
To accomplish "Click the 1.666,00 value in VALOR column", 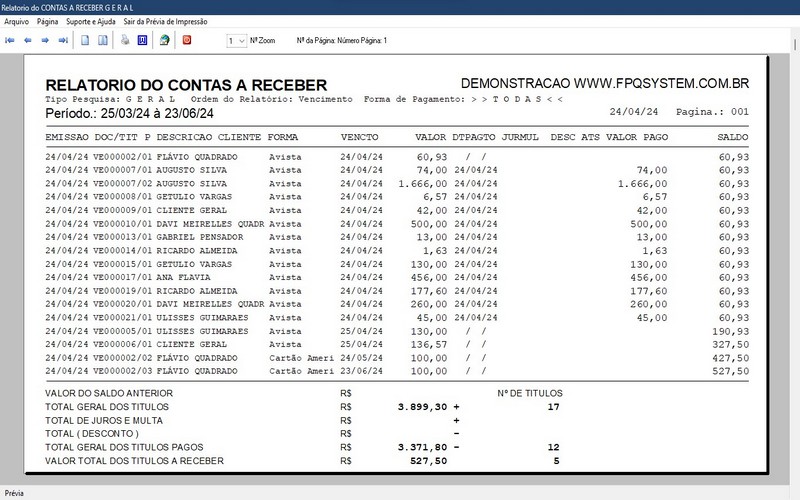I will [x=422, y=184].
